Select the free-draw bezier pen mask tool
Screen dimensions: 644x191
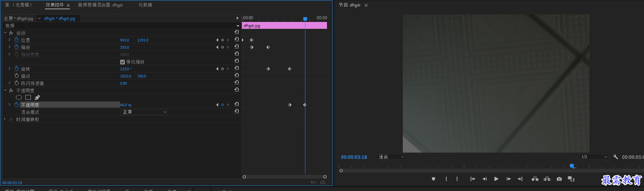click(37, 97)
